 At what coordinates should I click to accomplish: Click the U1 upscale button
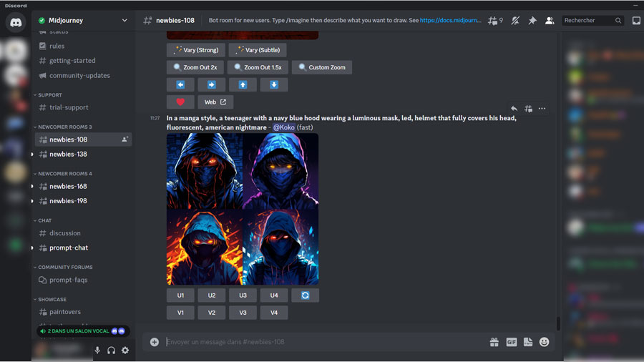coord(180,295)
